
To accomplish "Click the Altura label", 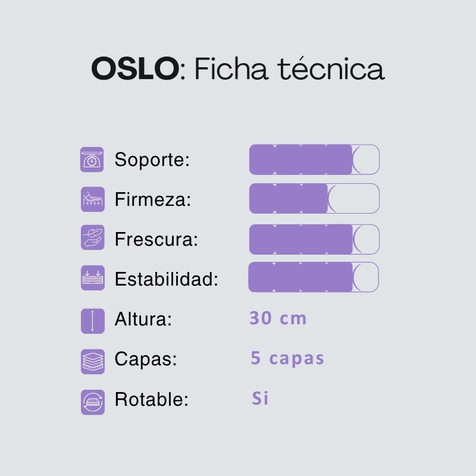I will (143, 320).
